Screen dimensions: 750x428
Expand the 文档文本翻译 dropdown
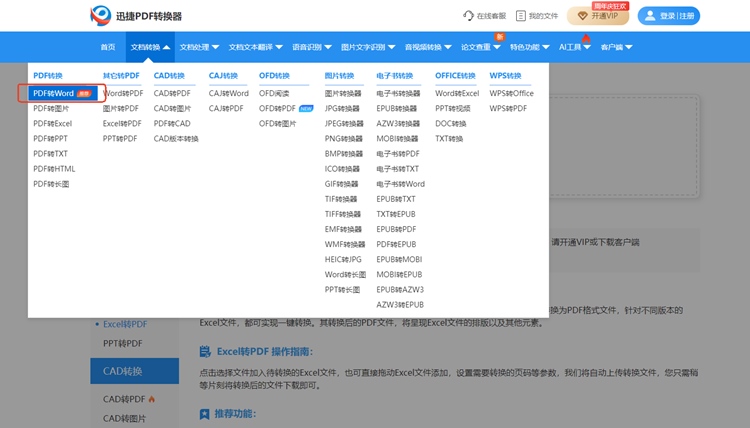pos(255,47)
